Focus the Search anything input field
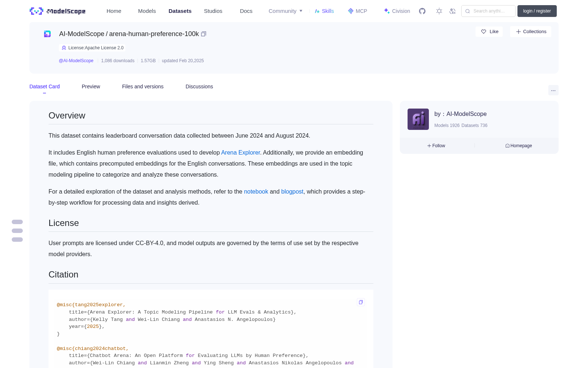 [488, 11]
